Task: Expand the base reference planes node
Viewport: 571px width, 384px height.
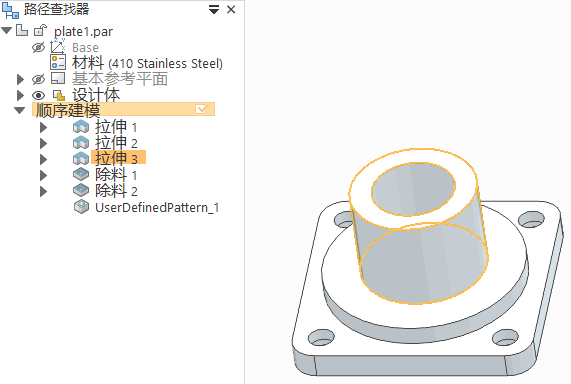Action: (20, 79)
